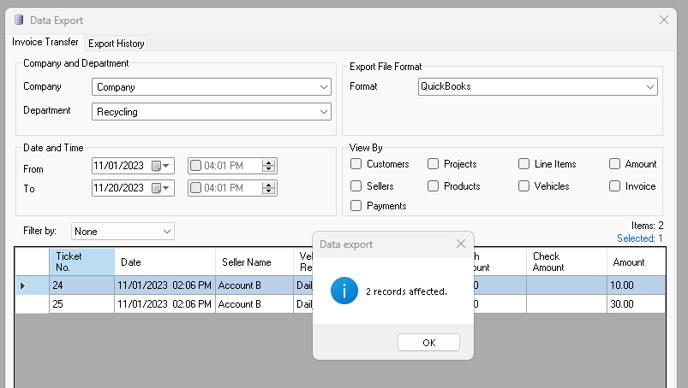Enable the From time checkbox
Image resolution: width=688 pixels, height=388 pixels.
pyautogui.click(x=196, y=165)
